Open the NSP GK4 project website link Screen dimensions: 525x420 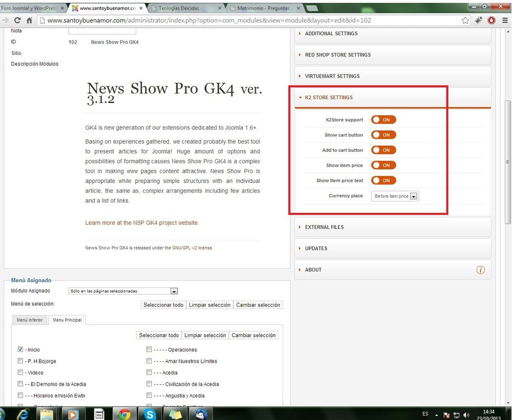[x=142, y=223]
